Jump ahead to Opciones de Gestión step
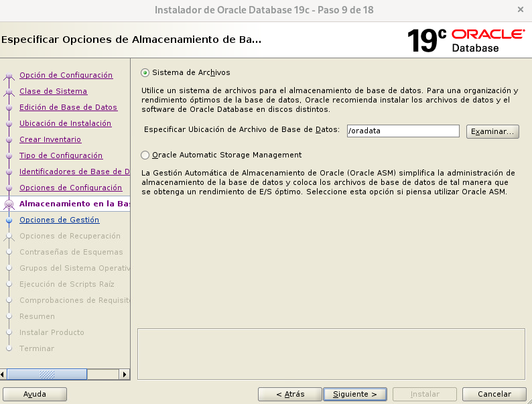This screenshot has width=532, height=404. [x=59, y=220]
